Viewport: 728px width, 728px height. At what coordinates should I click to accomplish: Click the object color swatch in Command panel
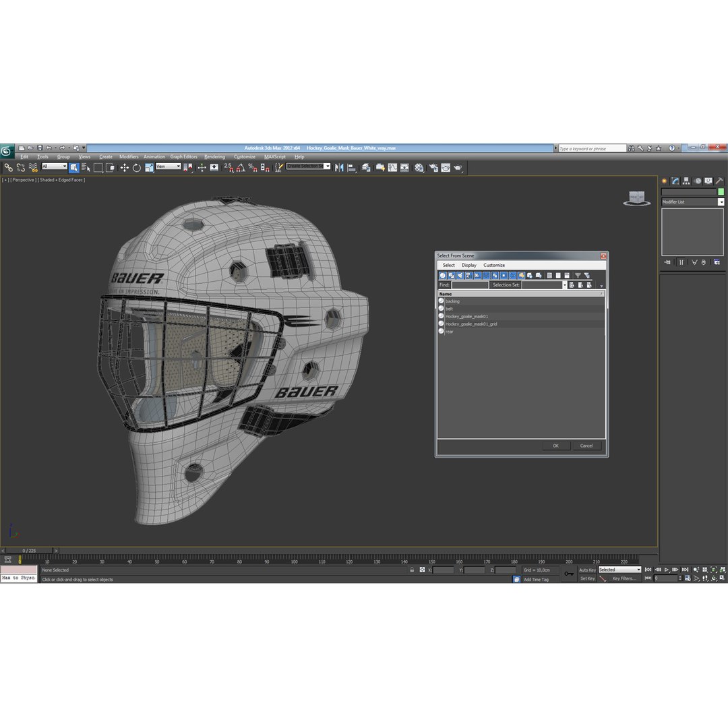(x=721, y=191)
